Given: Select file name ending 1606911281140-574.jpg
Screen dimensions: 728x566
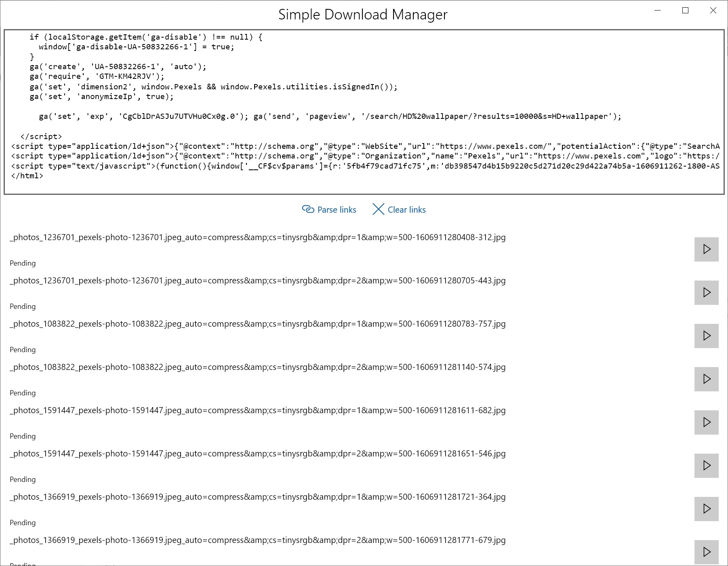Looking at the screenshot, I should 258,367.
